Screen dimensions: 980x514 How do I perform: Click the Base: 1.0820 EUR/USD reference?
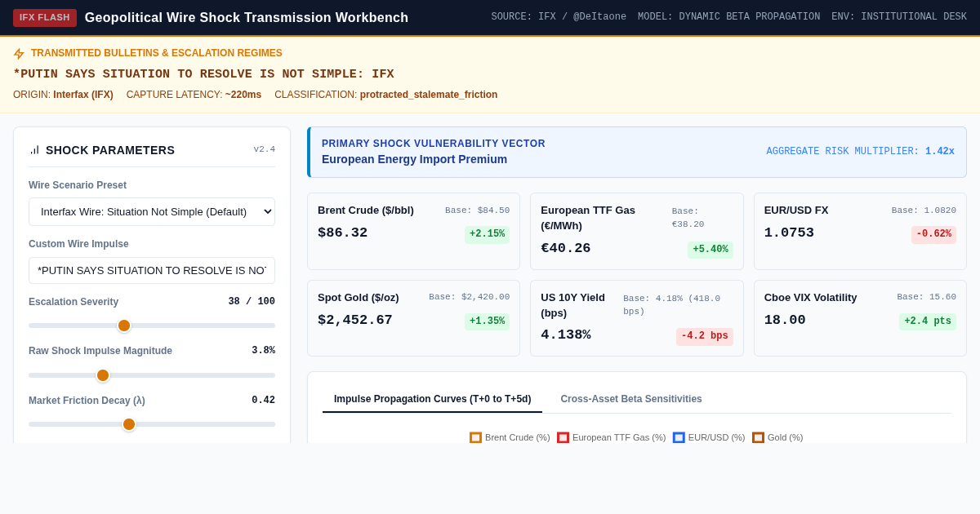(x=924, y=210)
